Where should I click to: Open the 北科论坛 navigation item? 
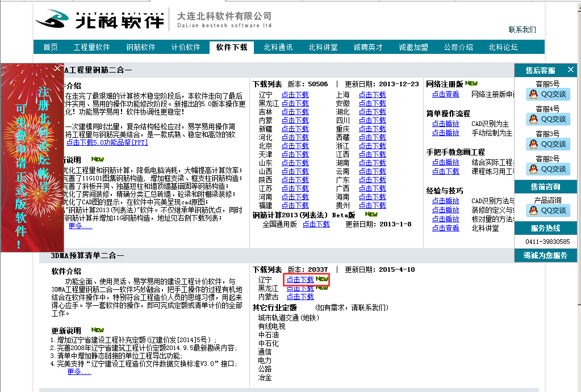pos(503,47)
